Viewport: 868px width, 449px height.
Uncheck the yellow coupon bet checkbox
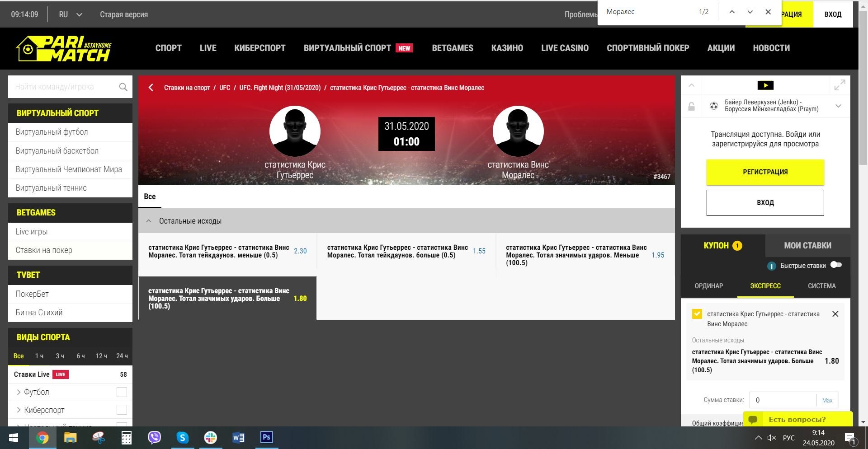(697, 314)
